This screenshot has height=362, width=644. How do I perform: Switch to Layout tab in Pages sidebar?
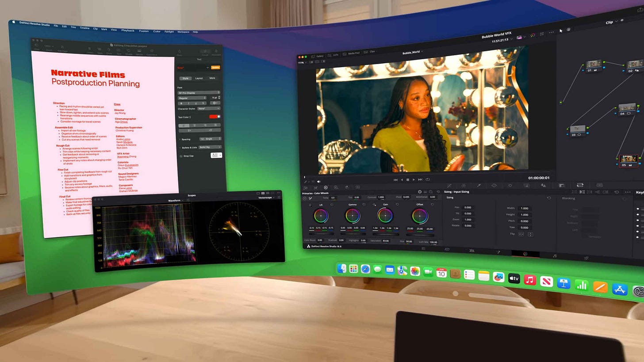(199, 78)
